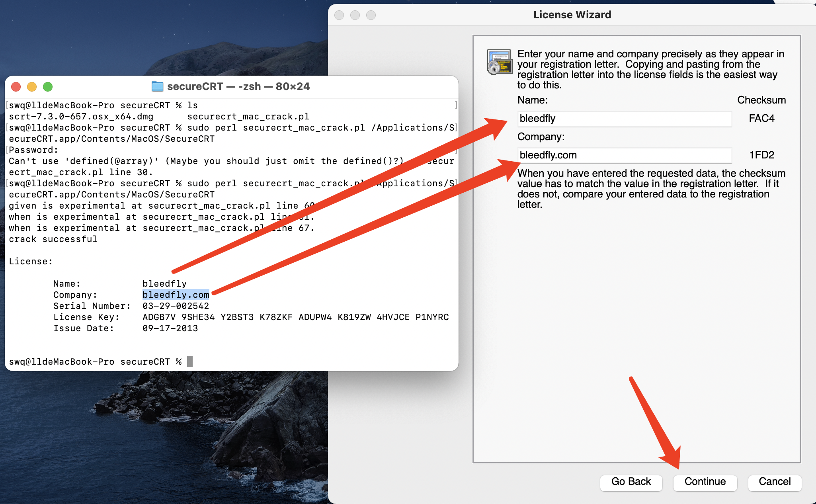The height and width of the screenshot is (504, 816).
Task: Click the Terminal cursor at last prompt
Action: [x=190, y=361]
